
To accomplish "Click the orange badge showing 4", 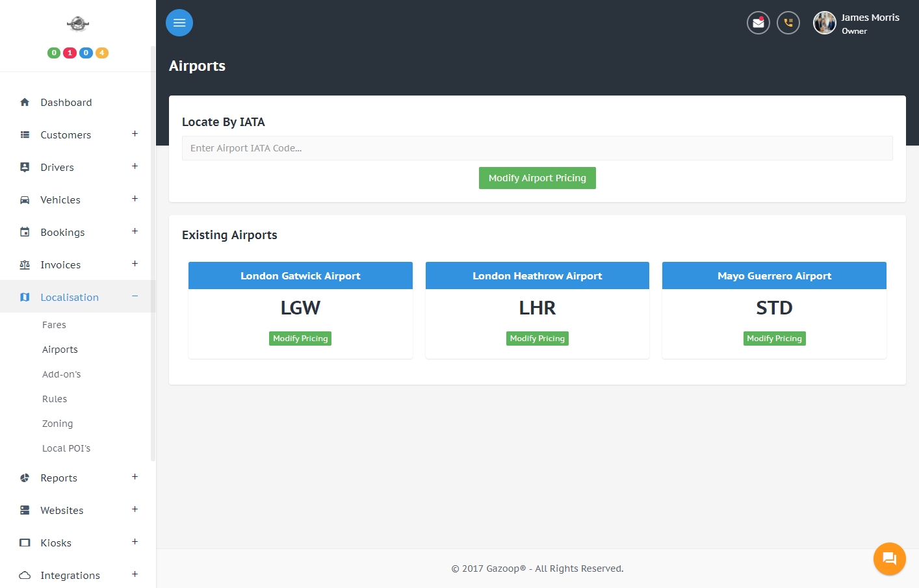I will (102, 53).
